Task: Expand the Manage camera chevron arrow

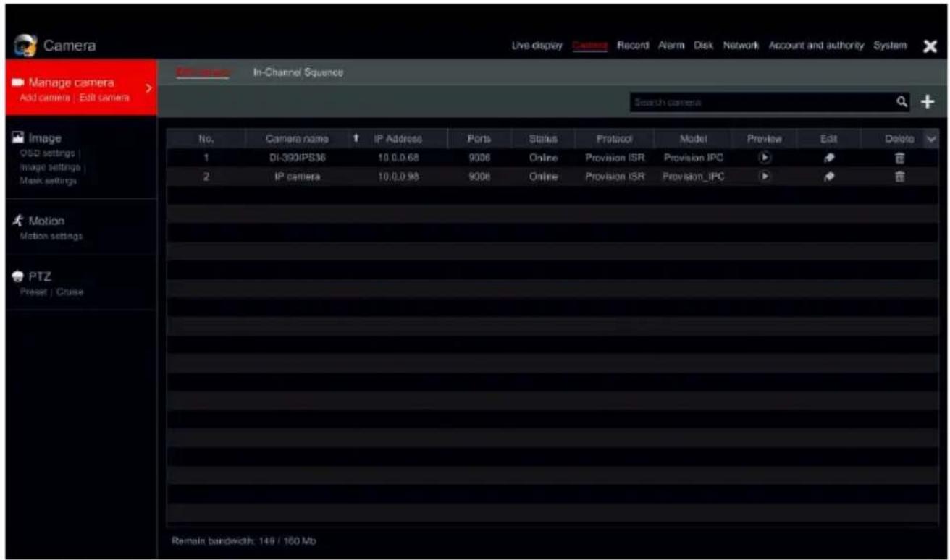Action: pos(148,89)
